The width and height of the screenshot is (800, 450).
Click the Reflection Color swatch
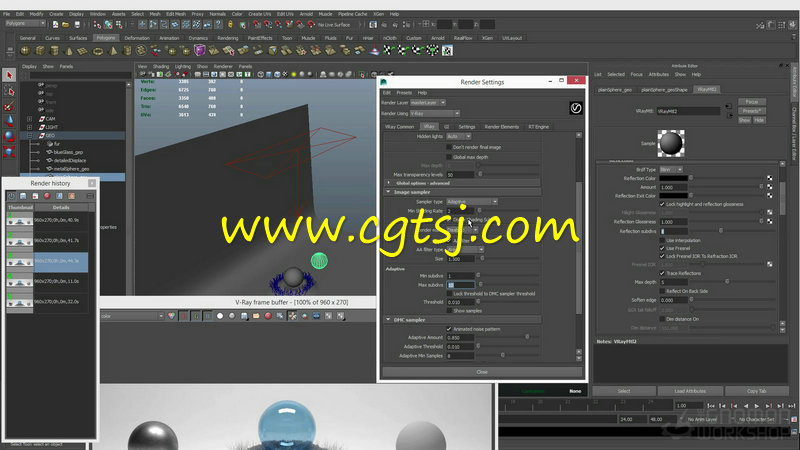(x=673, y=178)
